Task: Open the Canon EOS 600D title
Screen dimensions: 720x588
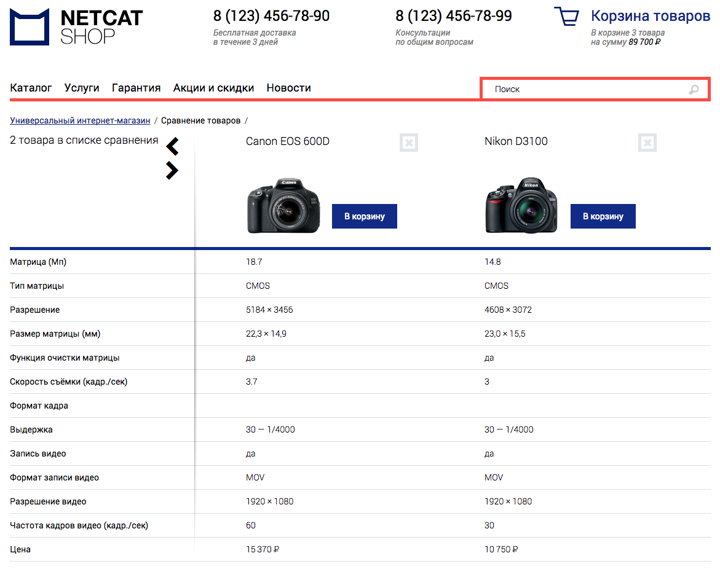Action: 288,141
